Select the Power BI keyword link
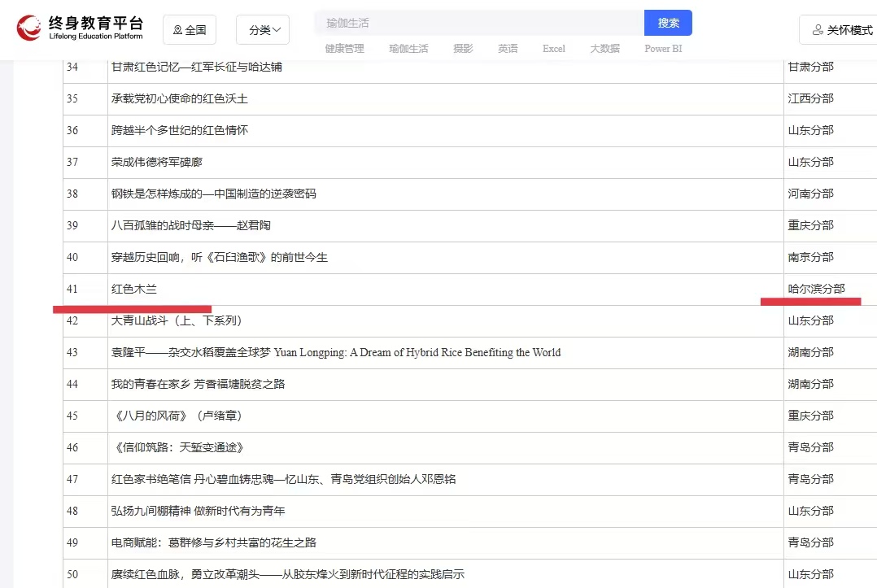The width and height of the screenshot is (877, 588). 663,49
